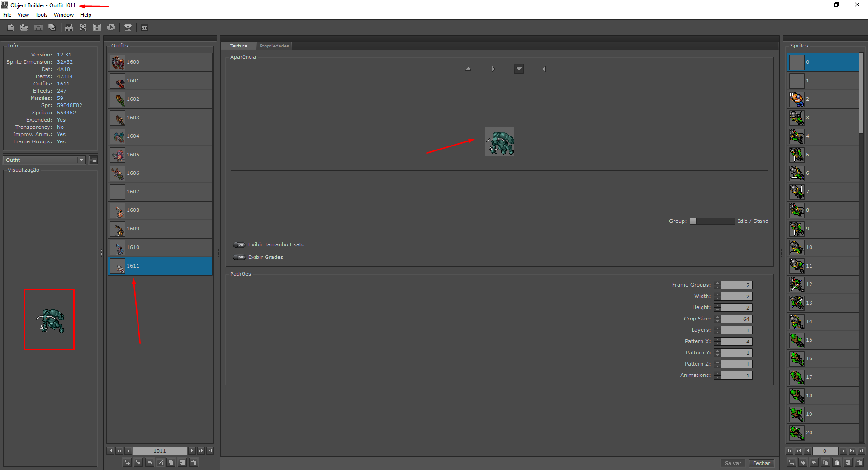Click the Open folder toolbar icon
Screen dimensions: 868x470
pyautogui.click(x=24, y=28)
